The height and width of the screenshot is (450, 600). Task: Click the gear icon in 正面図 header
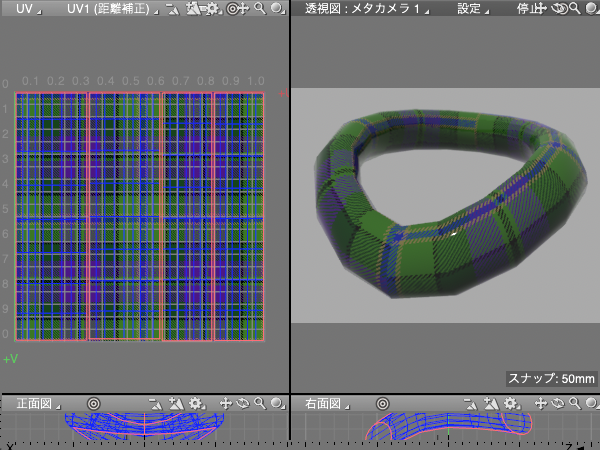195,404
